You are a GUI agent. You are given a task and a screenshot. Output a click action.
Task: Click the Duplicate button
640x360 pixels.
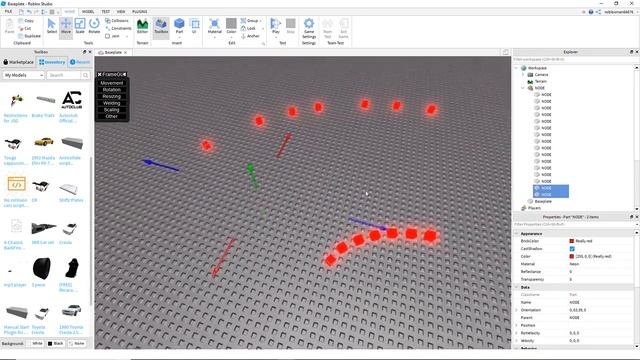pos(29,36)
